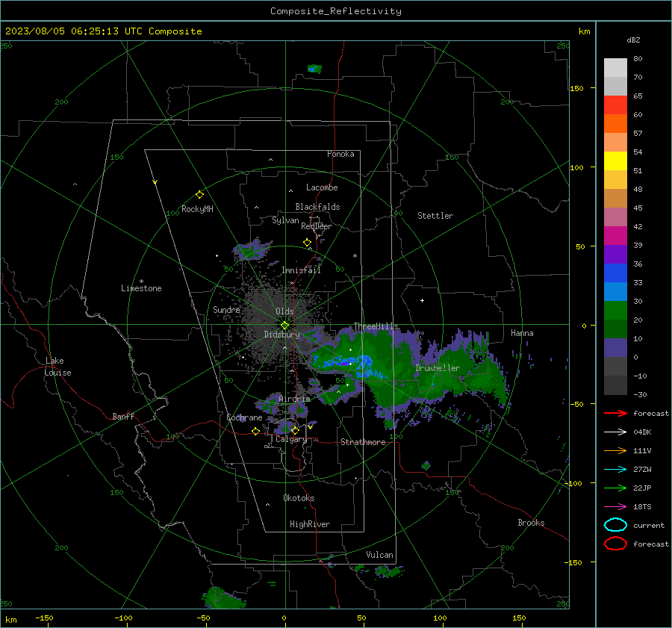The height and width of the screenshot is (628, 672).
Task: Click the Lake Louise label
Action: (57, 367)
